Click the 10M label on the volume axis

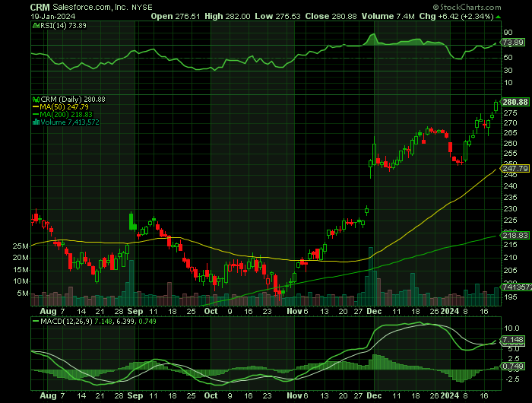pyautogui.click(x=21, y=281)
